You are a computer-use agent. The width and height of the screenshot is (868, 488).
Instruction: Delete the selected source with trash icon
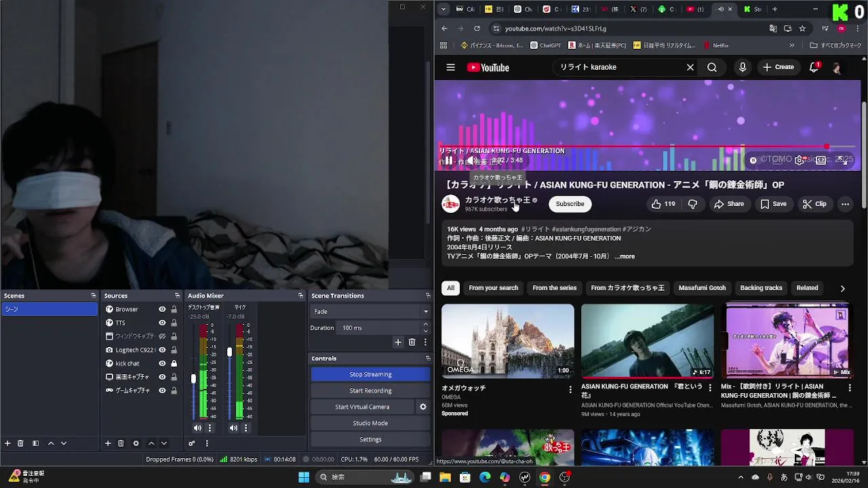121,443
